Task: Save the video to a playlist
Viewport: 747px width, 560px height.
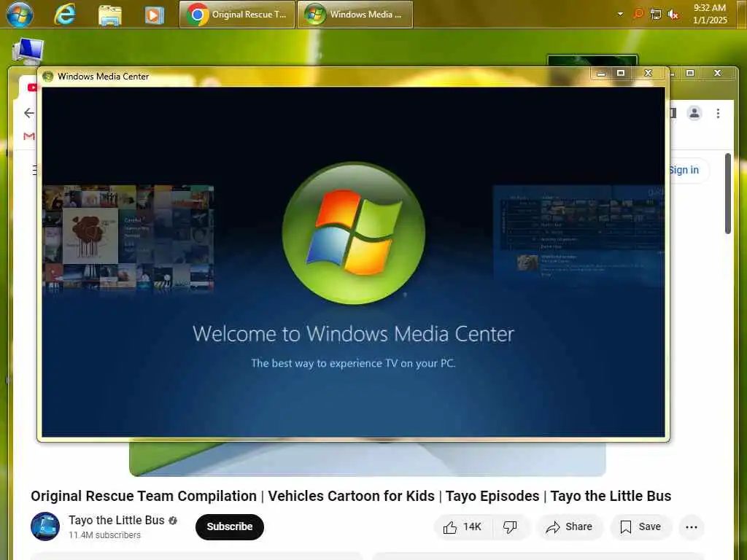Action: tap(640, 526)
